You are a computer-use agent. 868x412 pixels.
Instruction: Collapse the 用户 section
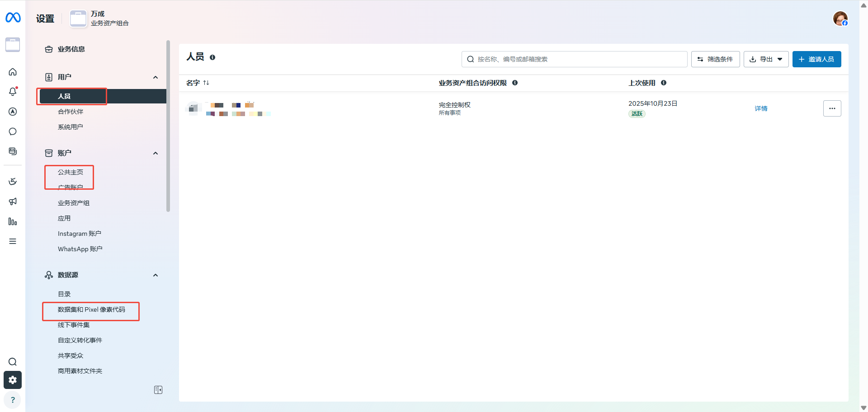[x=156, y=77]
